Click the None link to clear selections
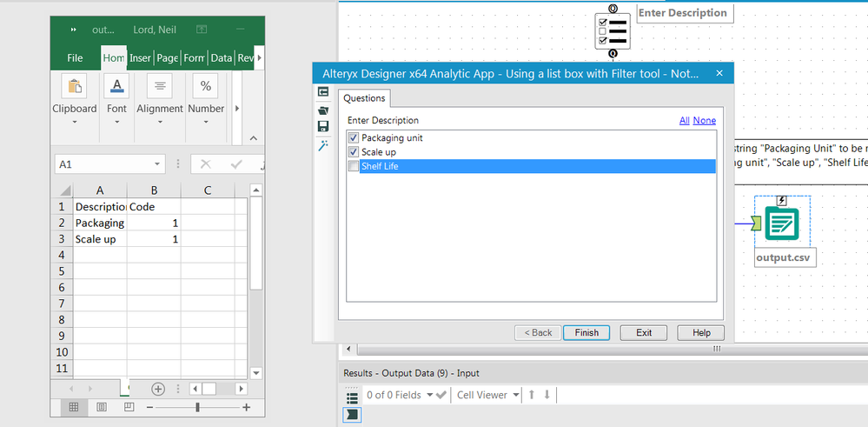868x427 pixels. pos(705,120)
